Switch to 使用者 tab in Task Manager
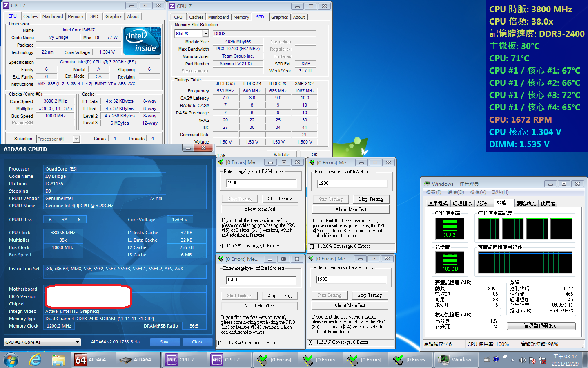 click(548, 203)
